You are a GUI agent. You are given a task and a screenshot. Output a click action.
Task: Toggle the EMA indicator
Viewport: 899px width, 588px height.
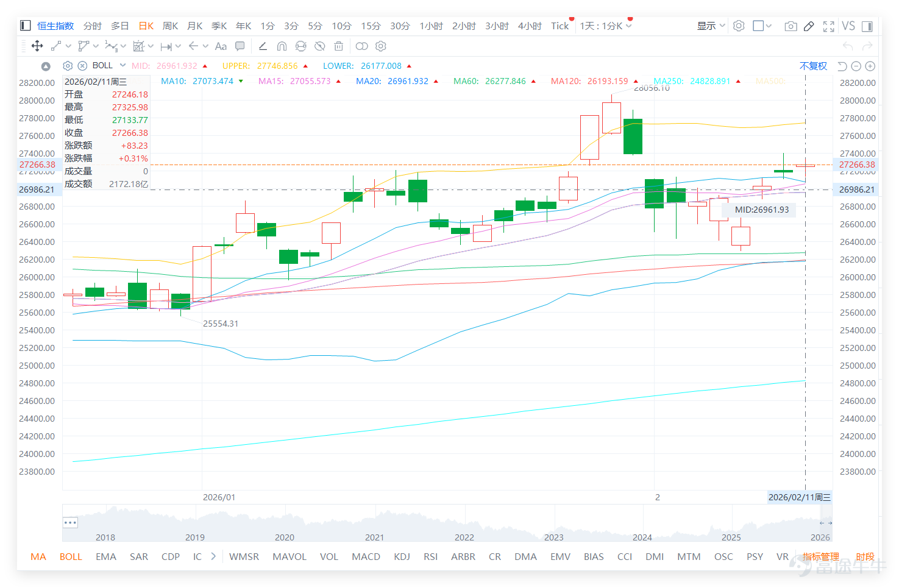pyautogui.click(x=106, y=556)
